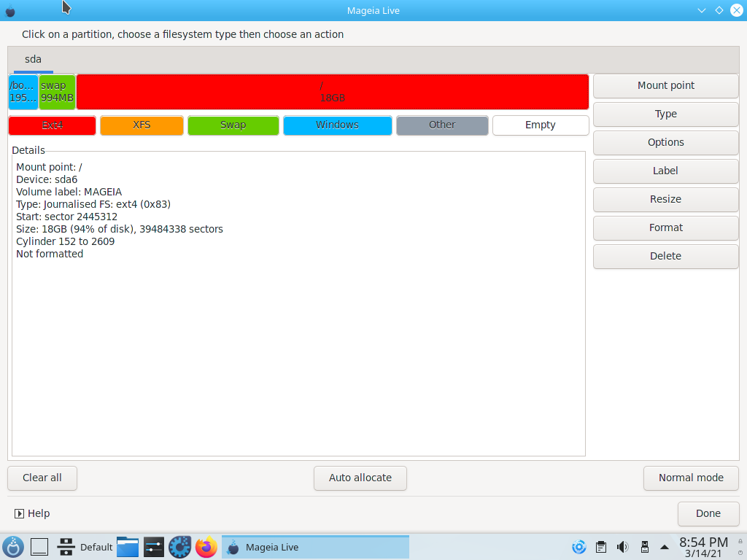Select the /boot partition block
Screen dimensions: 747x560
tap(23, 91)
